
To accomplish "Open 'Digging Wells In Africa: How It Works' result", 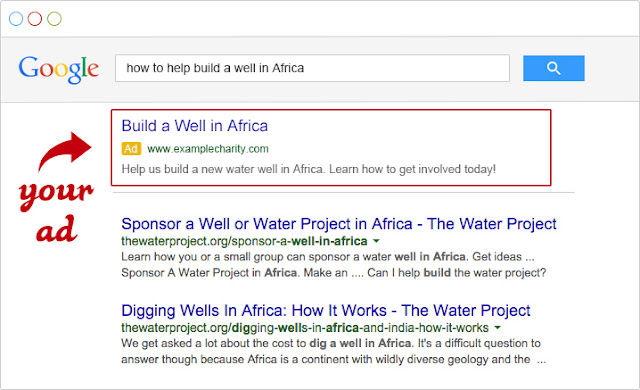I will [x=326, y=310].
